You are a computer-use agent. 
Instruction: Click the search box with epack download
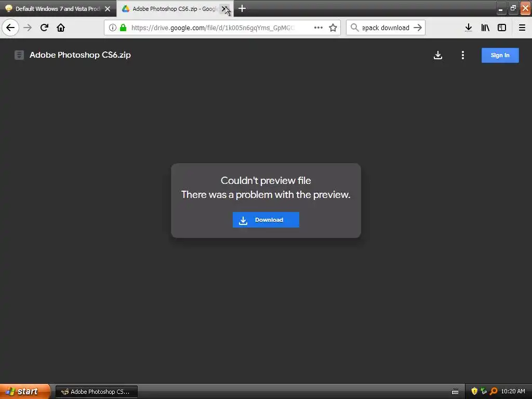click(x=385, y=28)
